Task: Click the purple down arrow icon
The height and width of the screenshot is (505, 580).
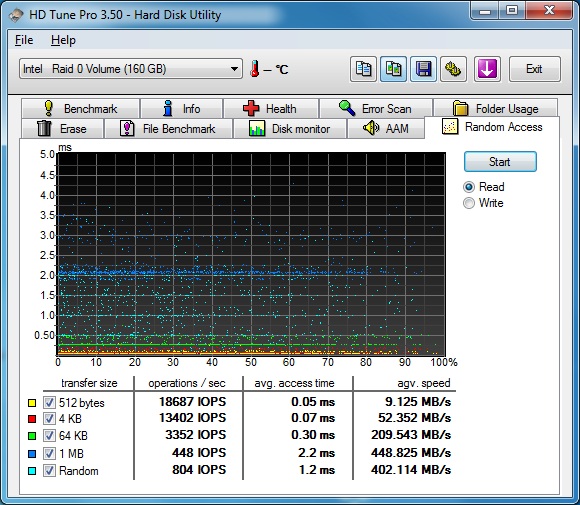Action: [487, 69]
